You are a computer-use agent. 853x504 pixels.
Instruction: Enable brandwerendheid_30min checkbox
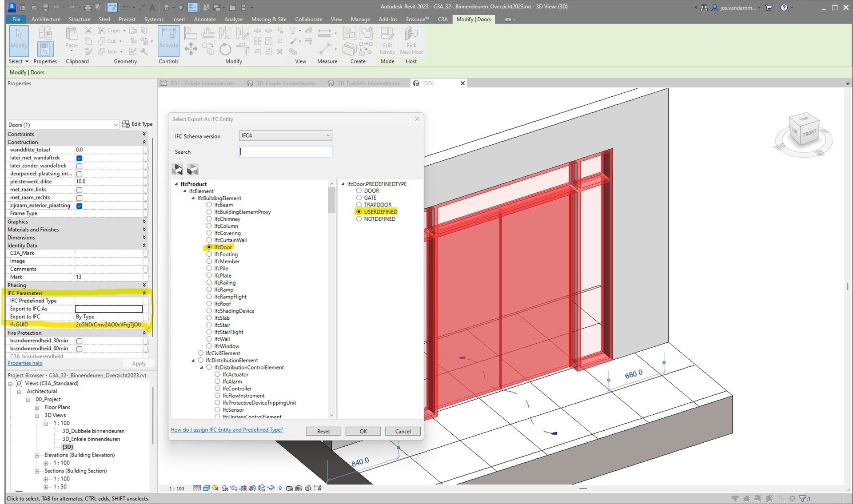tap(79, 341)
